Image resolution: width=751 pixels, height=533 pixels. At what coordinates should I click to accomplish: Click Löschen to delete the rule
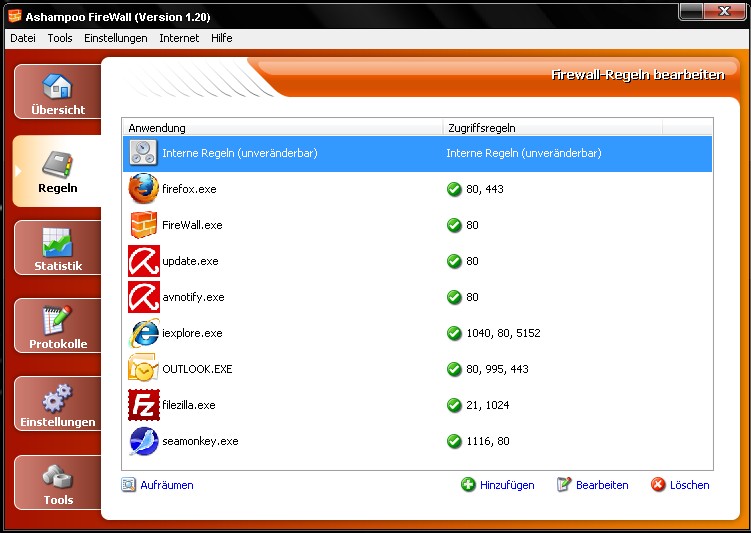(x=680, y=485)
